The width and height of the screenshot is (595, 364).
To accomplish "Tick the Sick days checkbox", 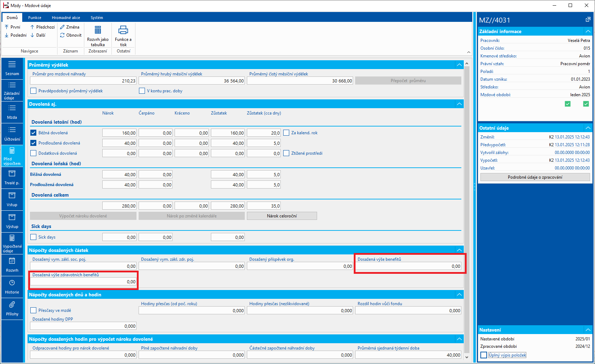I will point(34,237).
